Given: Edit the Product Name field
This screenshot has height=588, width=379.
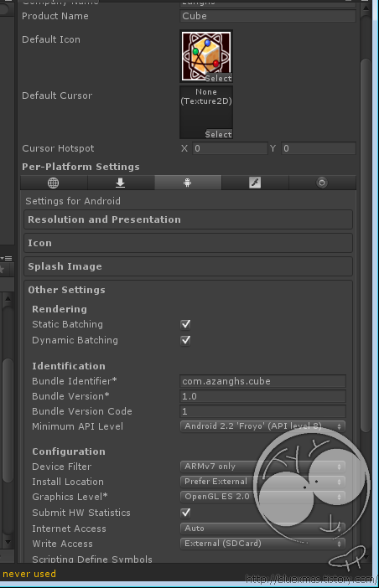Looking at the screenshot, I should pos(267,16).
